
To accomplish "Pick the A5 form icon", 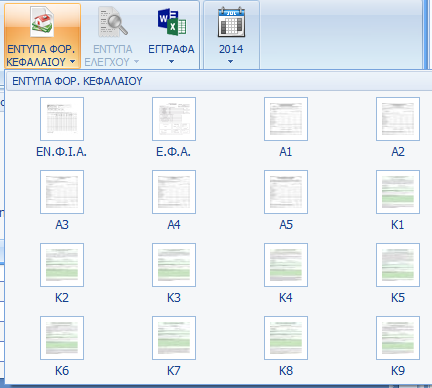I will coord(286,192).
